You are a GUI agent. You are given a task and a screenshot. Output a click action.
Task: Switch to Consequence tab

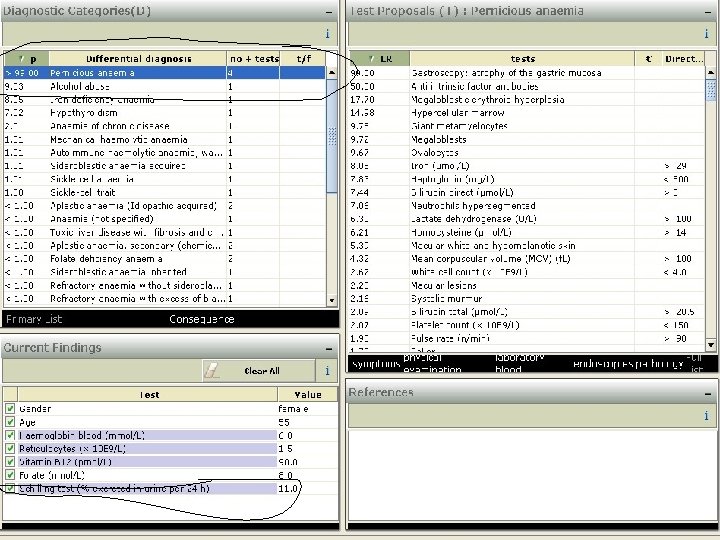click(x=202, y=319)
